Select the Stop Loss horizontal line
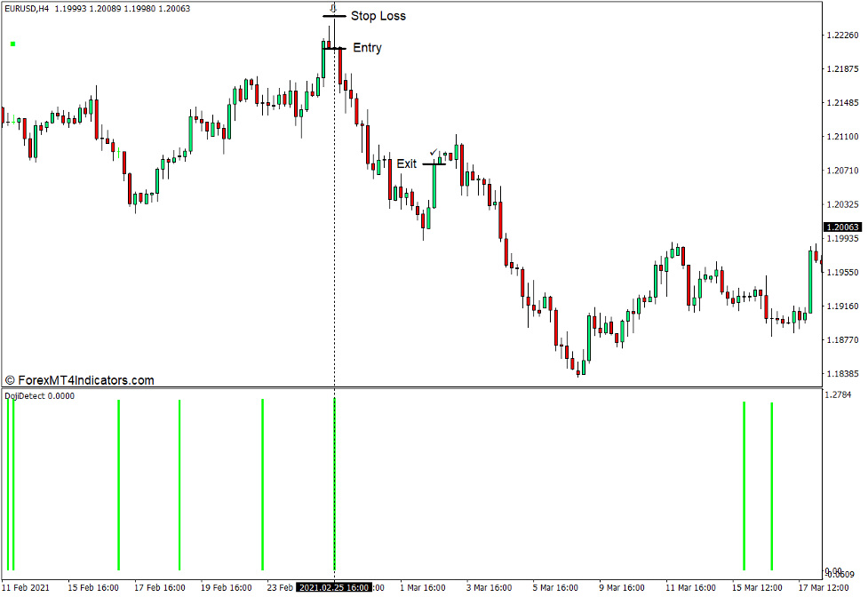 click(334, 17)
